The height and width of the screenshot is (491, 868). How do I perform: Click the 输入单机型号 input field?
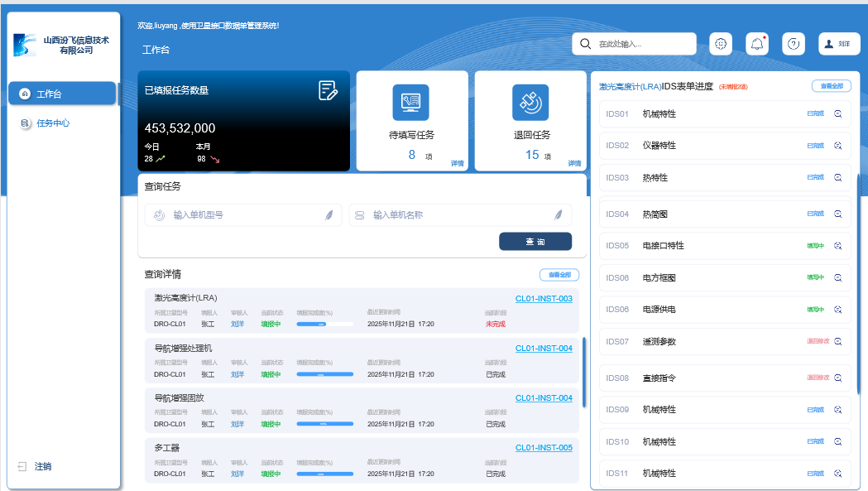(244, 215)
